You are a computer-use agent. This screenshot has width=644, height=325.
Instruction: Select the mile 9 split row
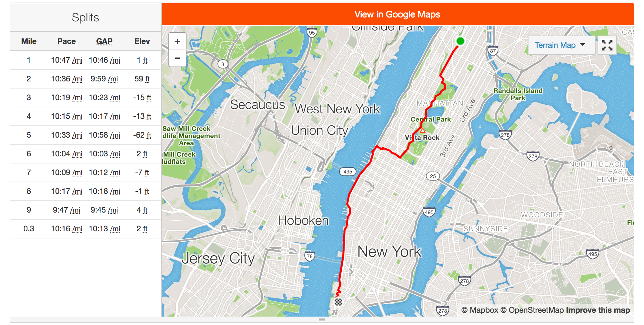coord(86,210)
